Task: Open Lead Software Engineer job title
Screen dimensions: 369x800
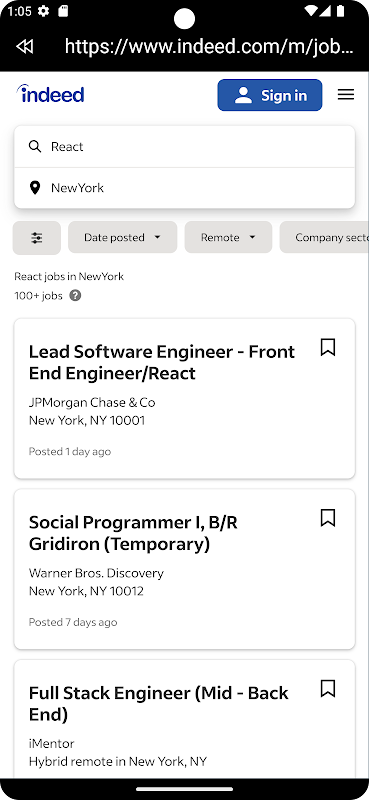Action: pyautogui.click(x=162, y=362)
